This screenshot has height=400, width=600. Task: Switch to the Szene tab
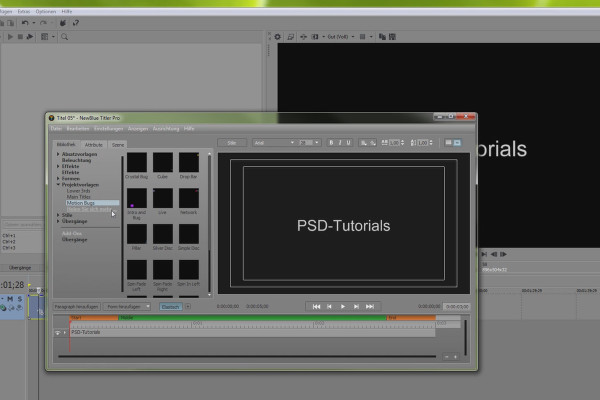pyautogui.click(x=118, y=145)
